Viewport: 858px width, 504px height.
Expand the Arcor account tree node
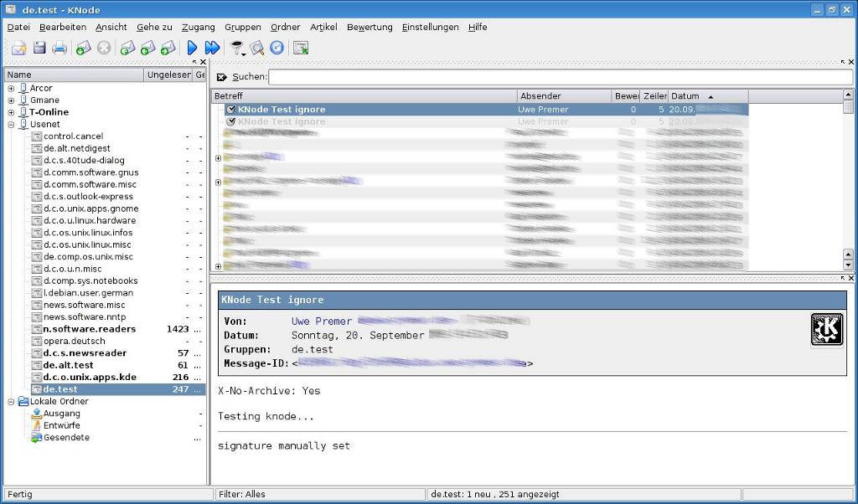[11, 88]
